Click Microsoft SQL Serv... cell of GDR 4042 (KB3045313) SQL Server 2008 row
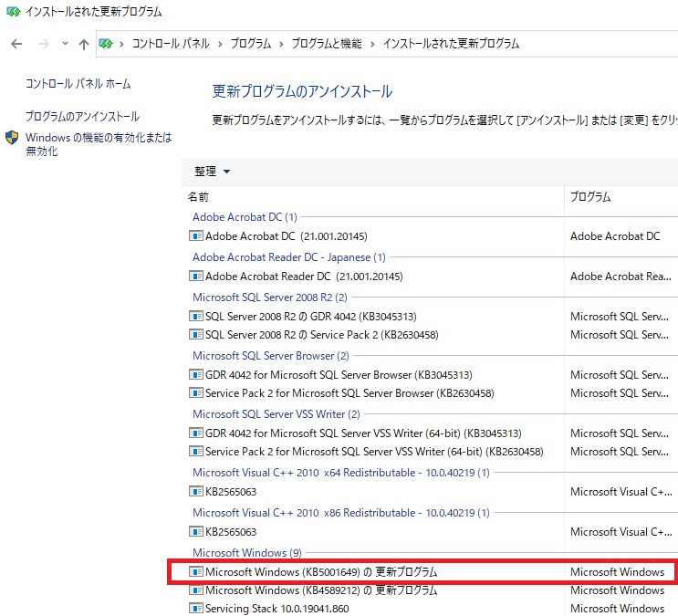Viewport: 678px width, 616px height. [x=620, y=317]
